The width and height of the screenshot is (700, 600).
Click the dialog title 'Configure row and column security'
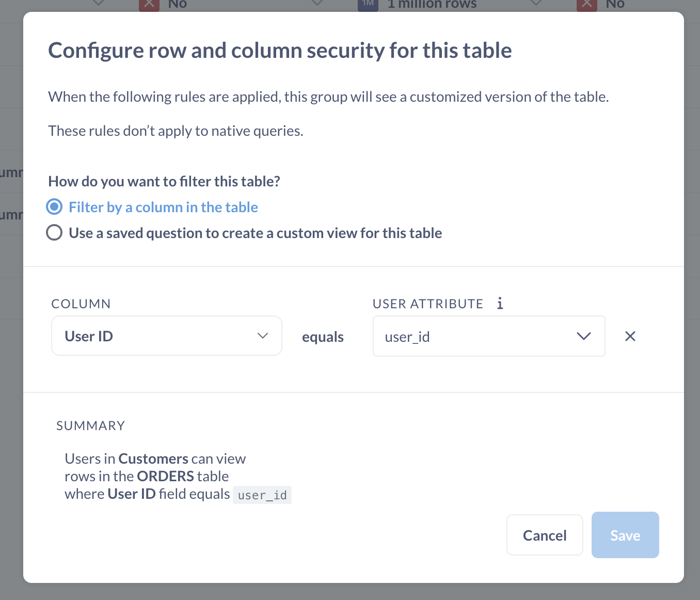click(280, 51)
